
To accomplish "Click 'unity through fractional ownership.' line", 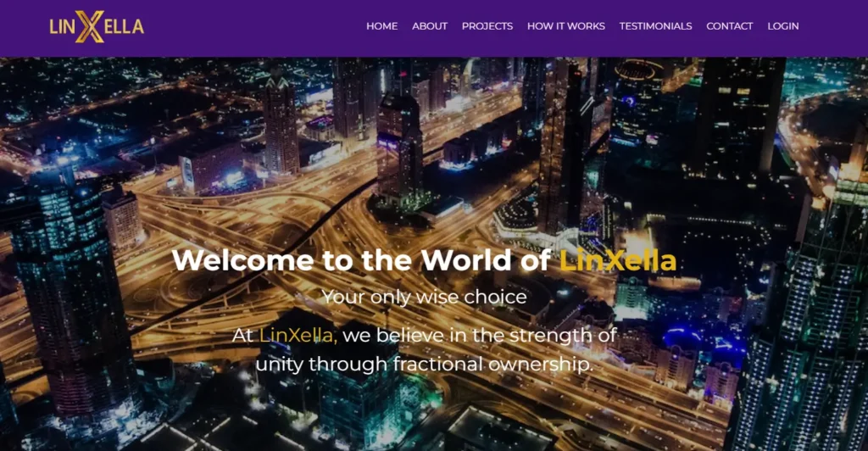I will point(425,365).
